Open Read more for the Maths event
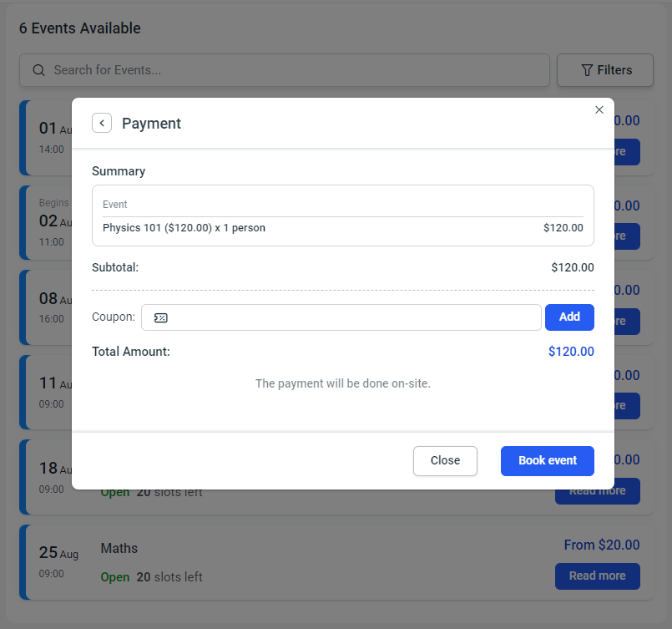Screen dimensions: 672x629 click(x=597, y=576)
